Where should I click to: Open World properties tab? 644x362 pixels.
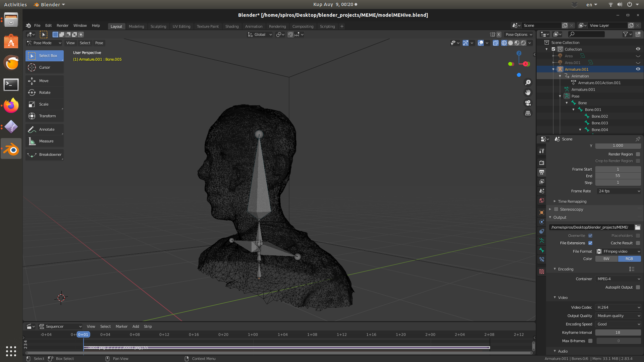point(542,200)
